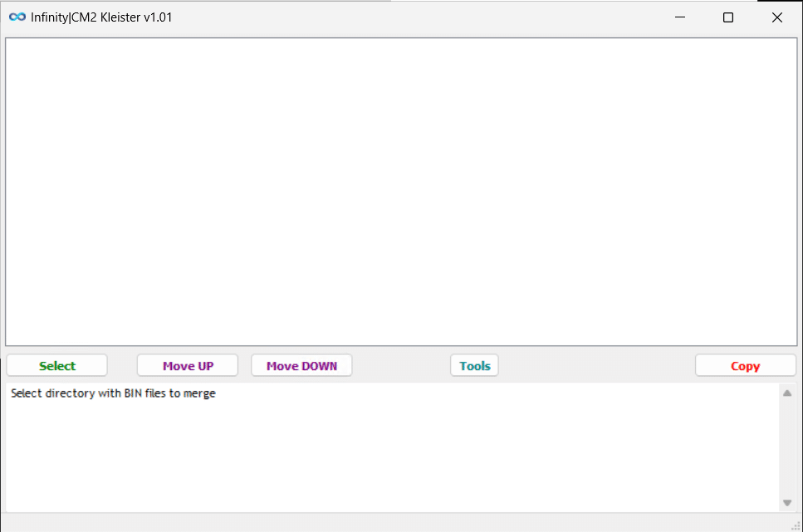The width and height of the screenshot is (803, 532).
Task: Maximize the Kleister window
Action: pos(728,17)
